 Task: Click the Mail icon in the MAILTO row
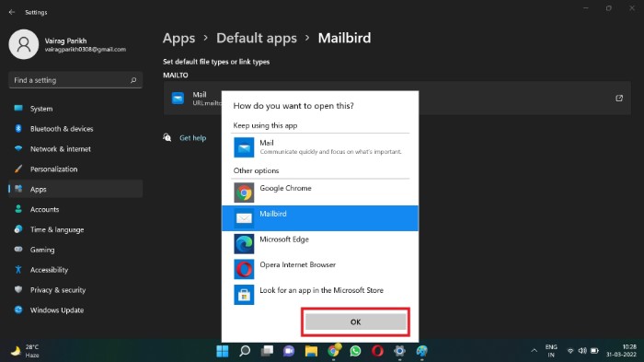178,98
